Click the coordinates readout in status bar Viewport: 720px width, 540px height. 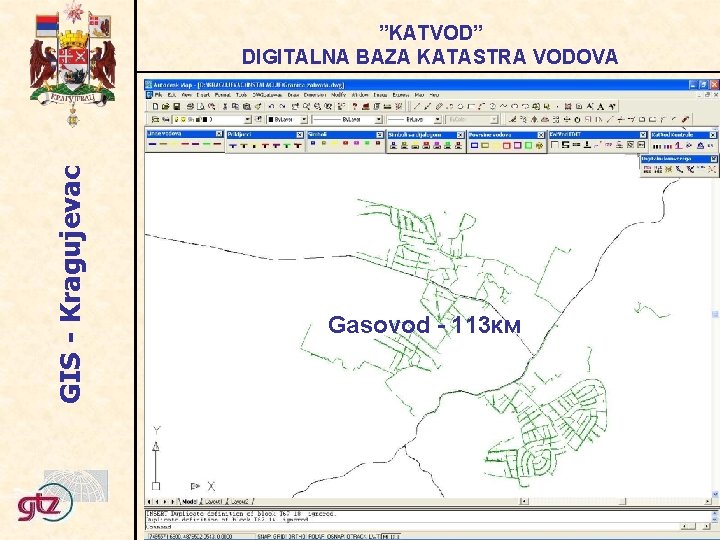[190, 536]
